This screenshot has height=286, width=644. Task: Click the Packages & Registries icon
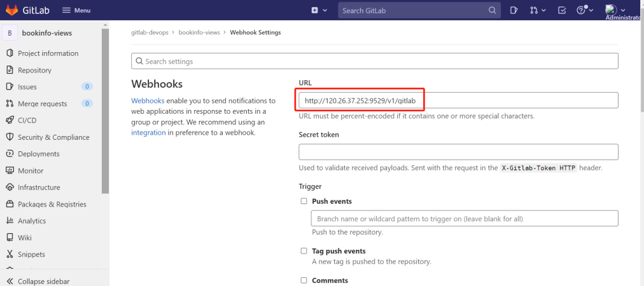[10, 204]
